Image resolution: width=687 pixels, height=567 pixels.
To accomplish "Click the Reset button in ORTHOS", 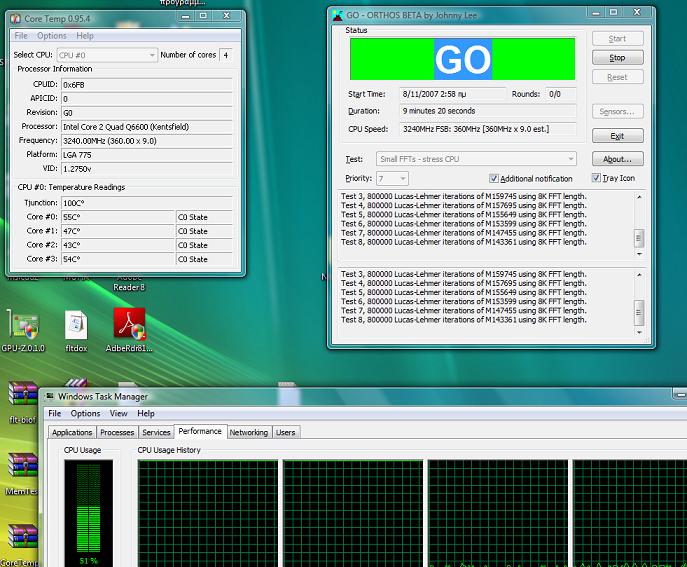I will click(x=617, y=77).
